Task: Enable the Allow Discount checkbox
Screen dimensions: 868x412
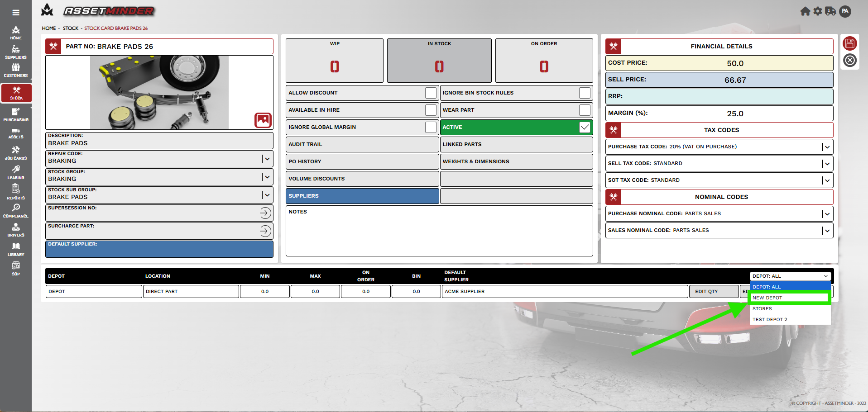Action: click(x=431, y=93)
